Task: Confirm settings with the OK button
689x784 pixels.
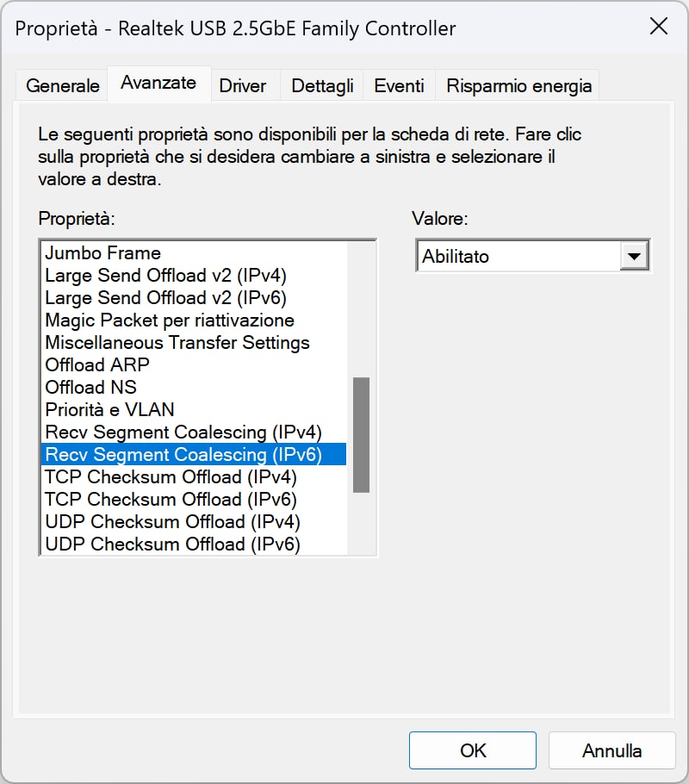Action: click(473, 750)
